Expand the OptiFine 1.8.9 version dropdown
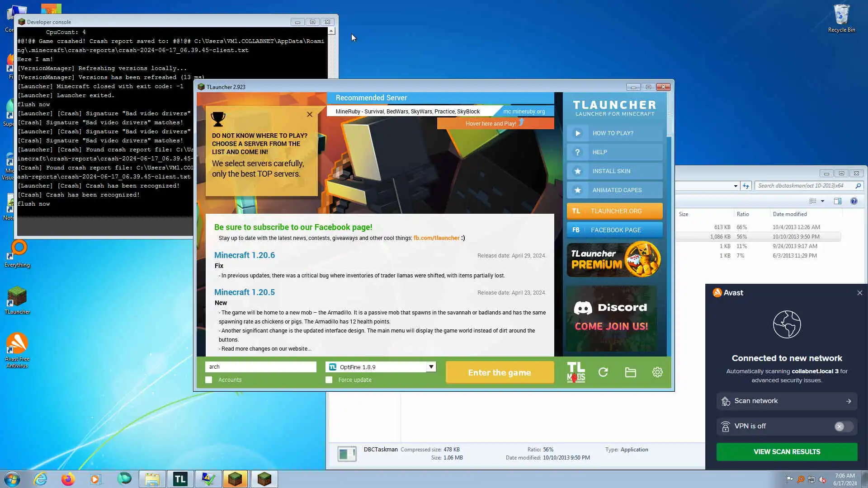Image resolution: width=868 pixels, height=488 pixels. pyautogui.click(x=431, y=367)
